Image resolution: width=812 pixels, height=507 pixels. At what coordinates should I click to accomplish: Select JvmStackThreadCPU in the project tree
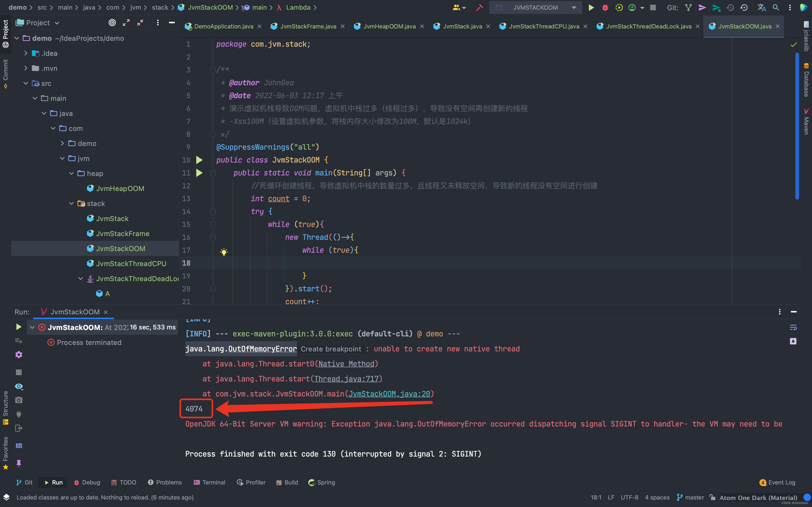[131, 263]
